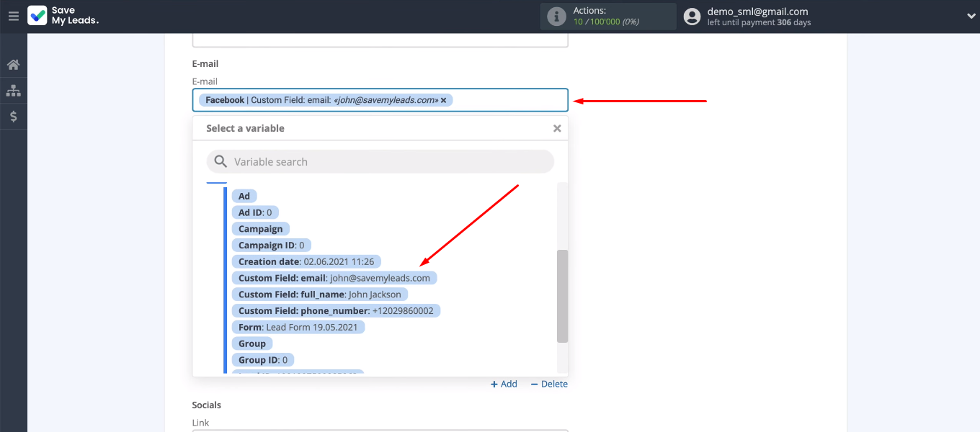Open the hamburger menu
Screen dimensions: 980x432
[13, 16]
